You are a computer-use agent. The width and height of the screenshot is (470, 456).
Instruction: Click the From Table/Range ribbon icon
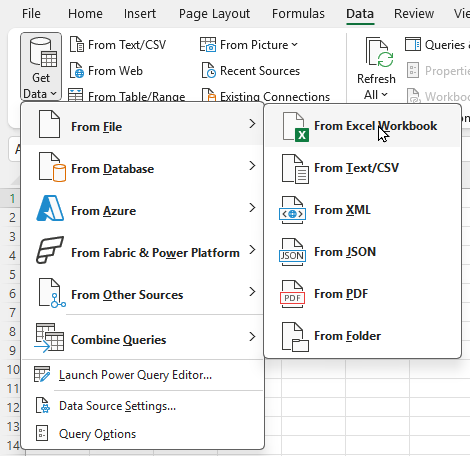pos(75,95)
